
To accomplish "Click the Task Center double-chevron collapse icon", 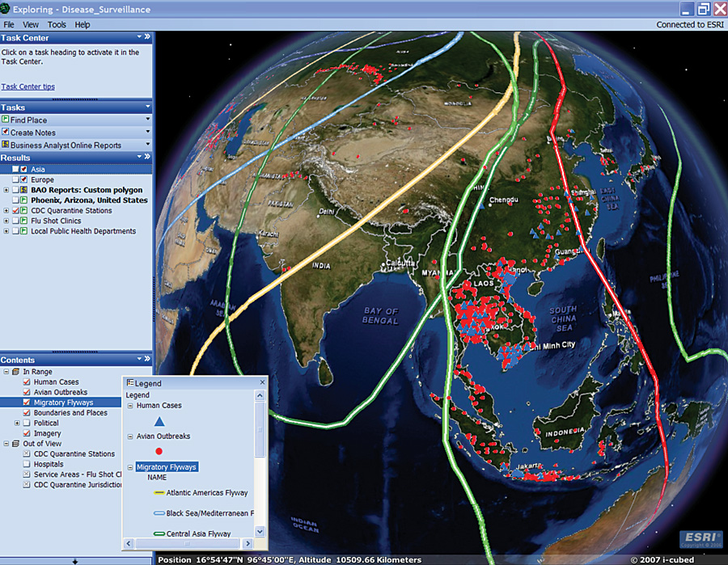I will coord(148,36).
